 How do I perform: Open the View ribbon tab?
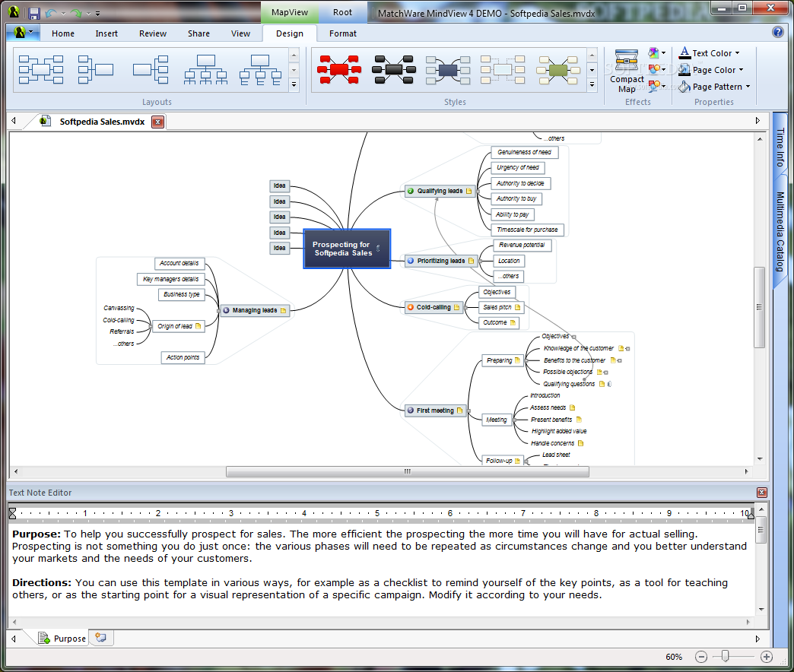(x=240, y=33)
